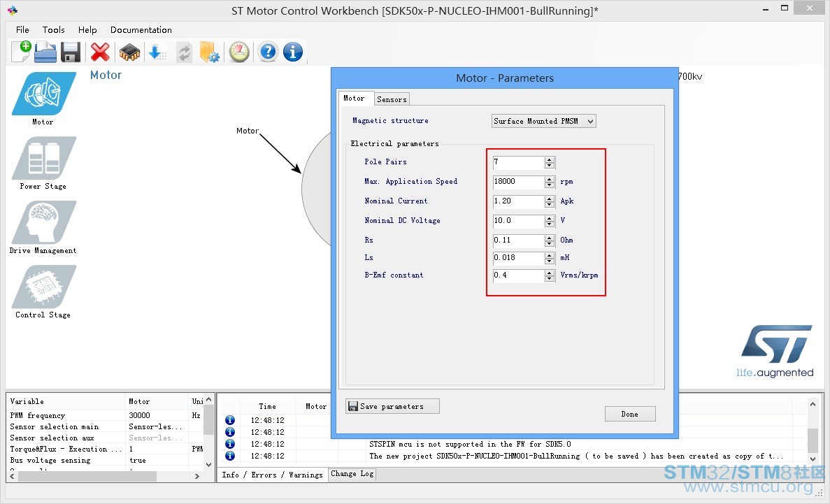This screenshot has height=504, width=830.
Task: Click up arrow of variable table scrollbar
Action: (x=208, y=400)
